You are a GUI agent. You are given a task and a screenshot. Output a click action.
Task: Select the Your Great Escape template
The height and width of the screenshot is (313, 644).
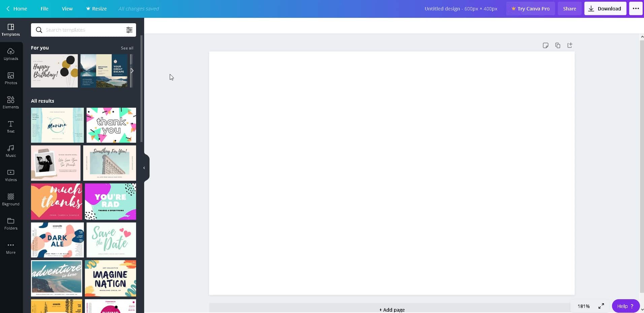click(x=104, y=71)
